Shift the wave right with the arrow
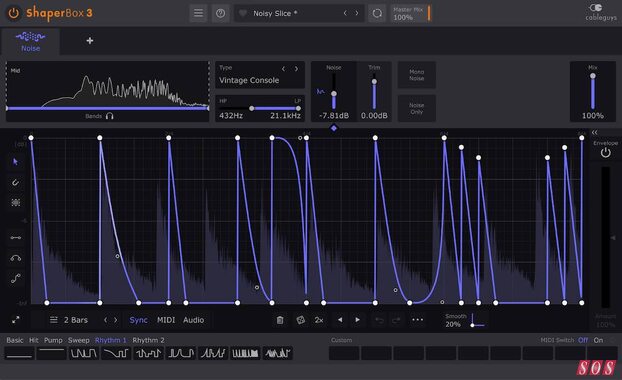This screenshot has width=622, height=380. (357, 320)
